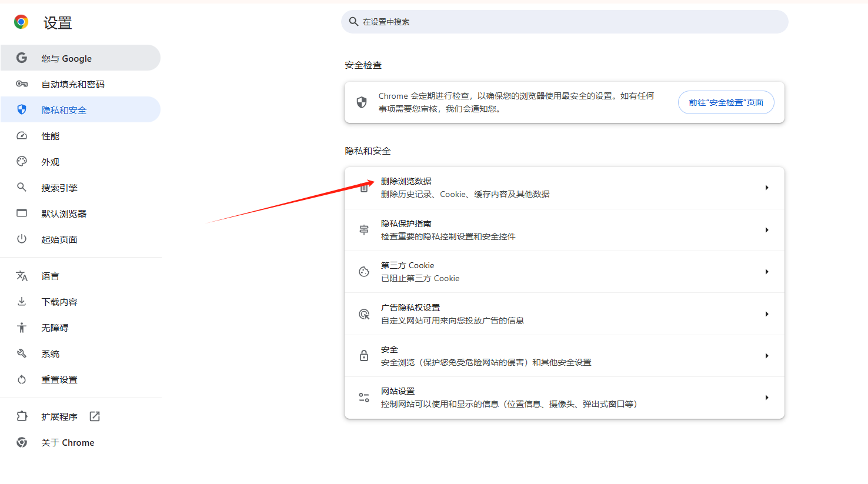Expand the 第三方 Cookie row arrow
Image resolution: width=868 pixels, height=484 pixels.
click(767, 272)
